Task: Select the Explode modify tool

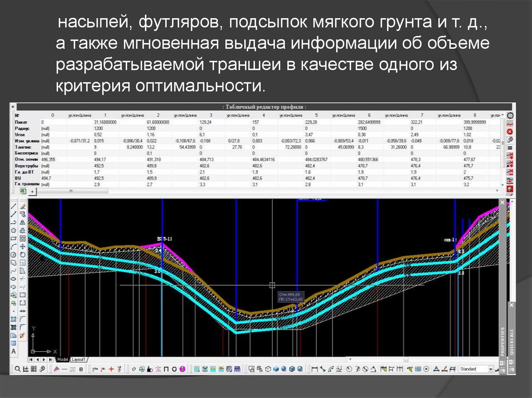Action: coord(22,335)
